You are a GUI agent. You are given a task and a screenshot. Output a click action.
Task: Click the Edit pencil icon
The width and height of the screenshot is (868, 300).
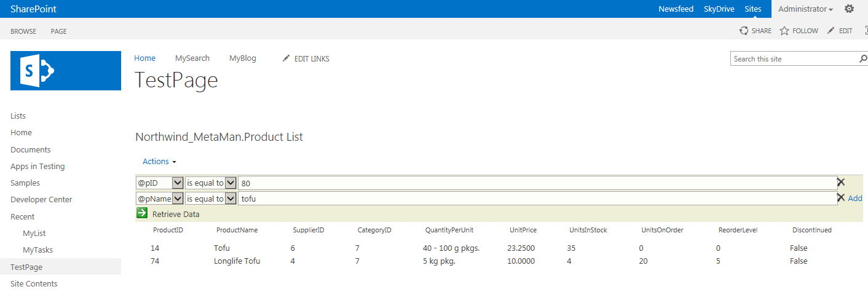click(x=831, y=31)
